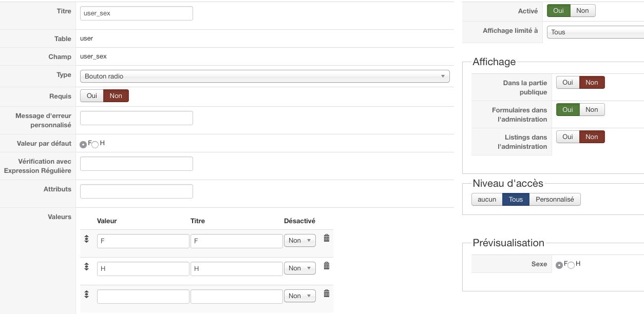Remove the empty third value row

coord(326,293)
